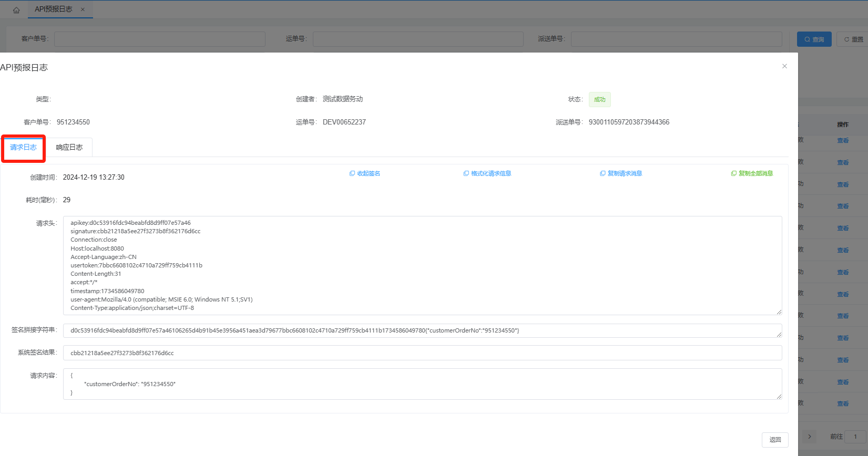Focus the 派送单号 search input
868x456 pixels.
click(x=677, y=39)
